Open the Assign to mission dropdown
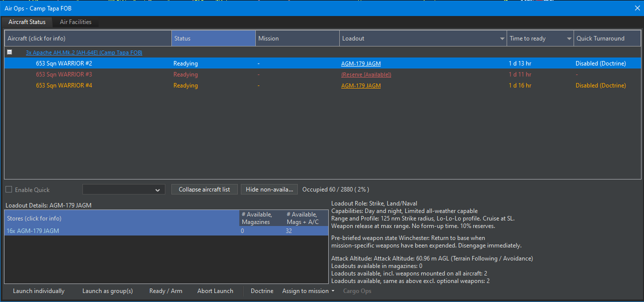Viewport: 644px width, 302px height. 308,291
